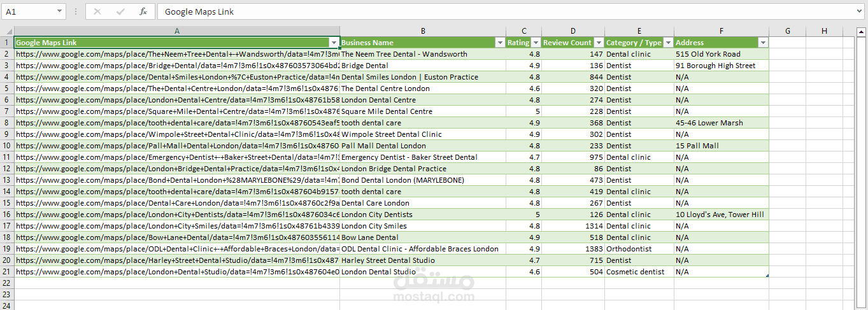Click address cell '91 Borough High Street'
This screenshot has height=310, width=868.
pos(722,66)
